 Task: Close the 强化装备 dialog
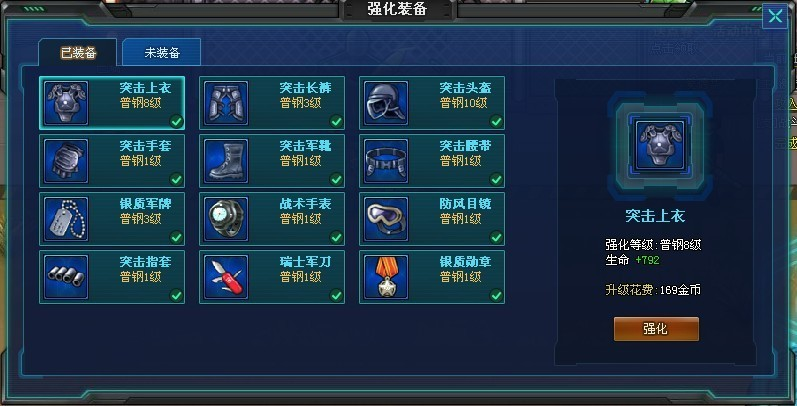pyautogui.click(x=775, y=17)
